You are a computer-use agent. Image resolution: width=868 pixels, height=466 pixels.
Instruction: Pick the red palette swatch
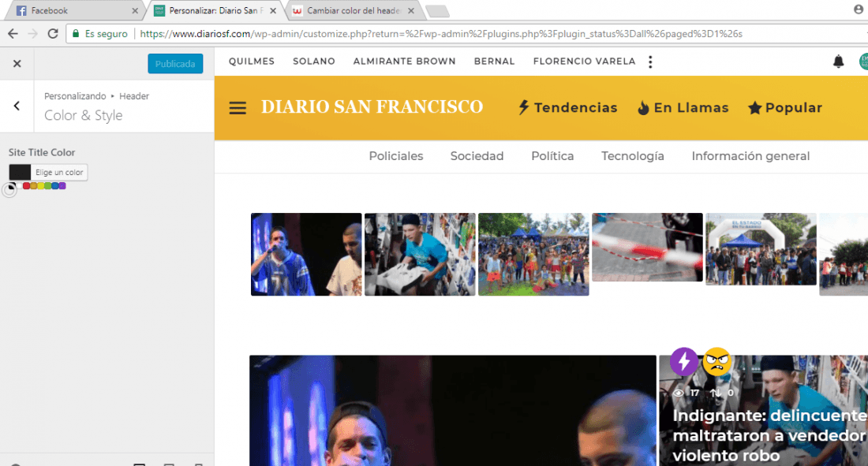click(26, 186)
